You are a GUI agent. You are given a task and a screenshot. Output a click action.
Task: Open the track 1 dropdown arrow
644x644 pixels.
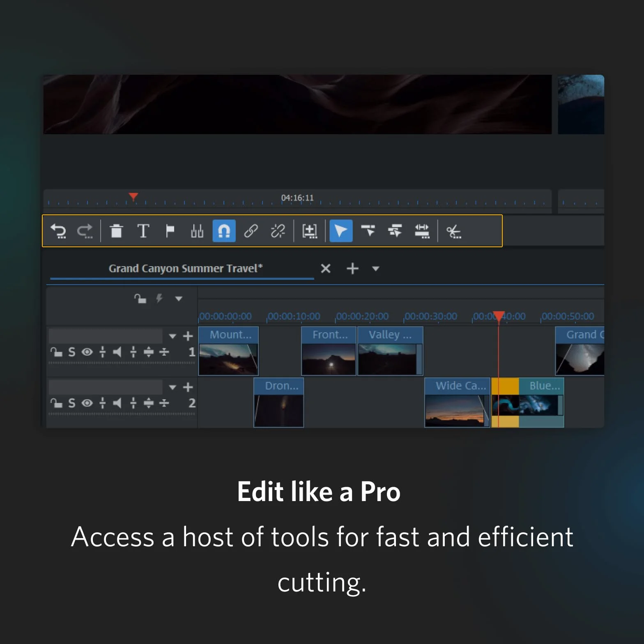172,336
